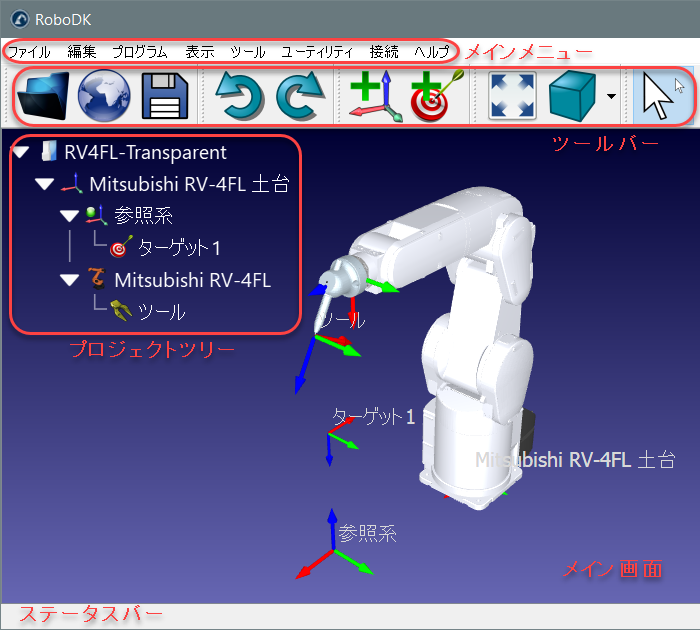Click the RoboDK logo in title bar
This screenshot has width=700, height=630.
20,19
